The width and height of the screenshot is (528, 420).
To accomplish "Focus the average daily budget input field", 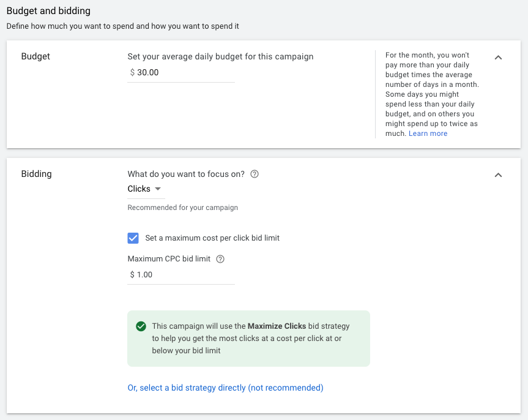I will tap(184, 72).
